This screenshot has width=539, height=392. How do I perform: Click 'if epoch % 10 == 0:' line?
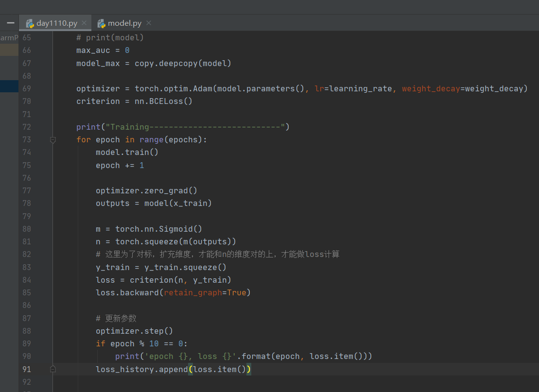pyautogui.click(x=141, y=344)
